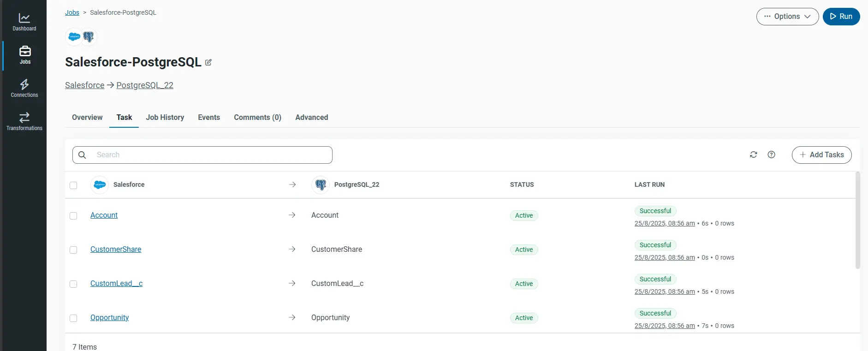The image size is (868, 351).
Task: Click the Add Tasks button
Action: point(821,155)
